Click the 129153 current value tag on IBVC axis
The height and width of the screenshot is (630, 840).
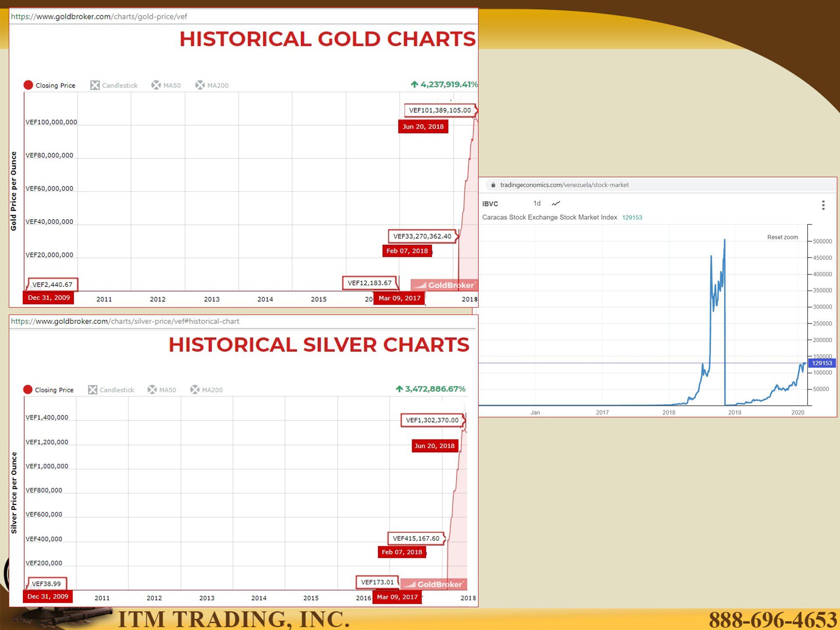(822, 363)
